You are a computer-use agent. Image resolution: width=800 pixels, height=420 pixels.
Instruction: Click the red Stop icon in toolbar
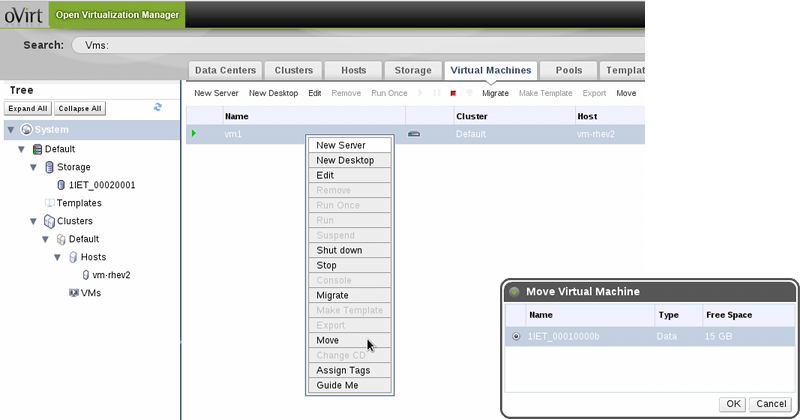(453, 93)
